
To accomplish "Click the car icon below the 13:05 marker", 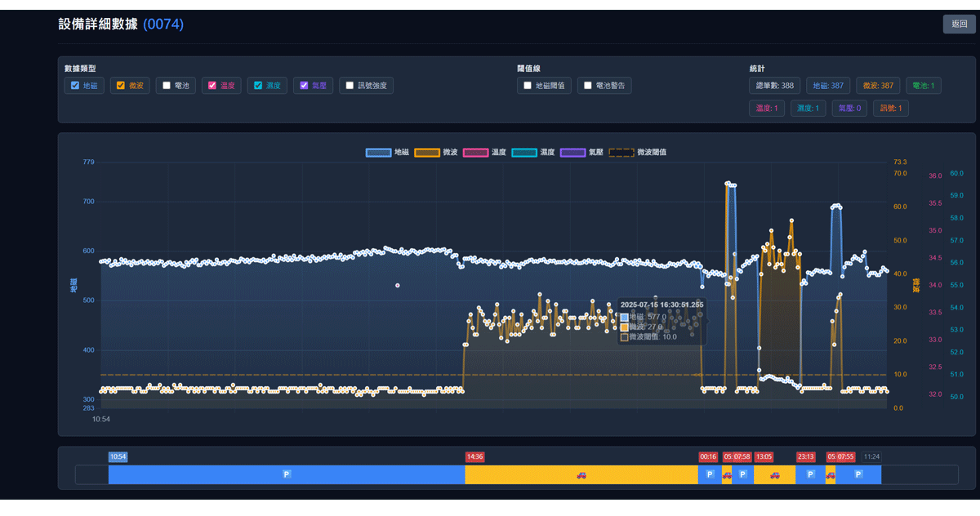I will pyautogui.click(x=774, y=474).
